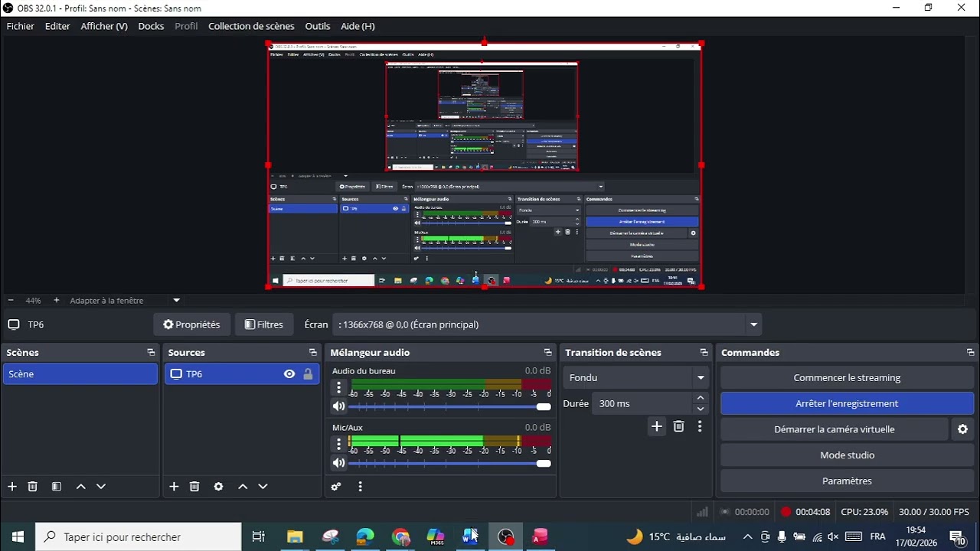Toggle visibility eye of TP6 source
Screen dimensions: 980x551
289,374
